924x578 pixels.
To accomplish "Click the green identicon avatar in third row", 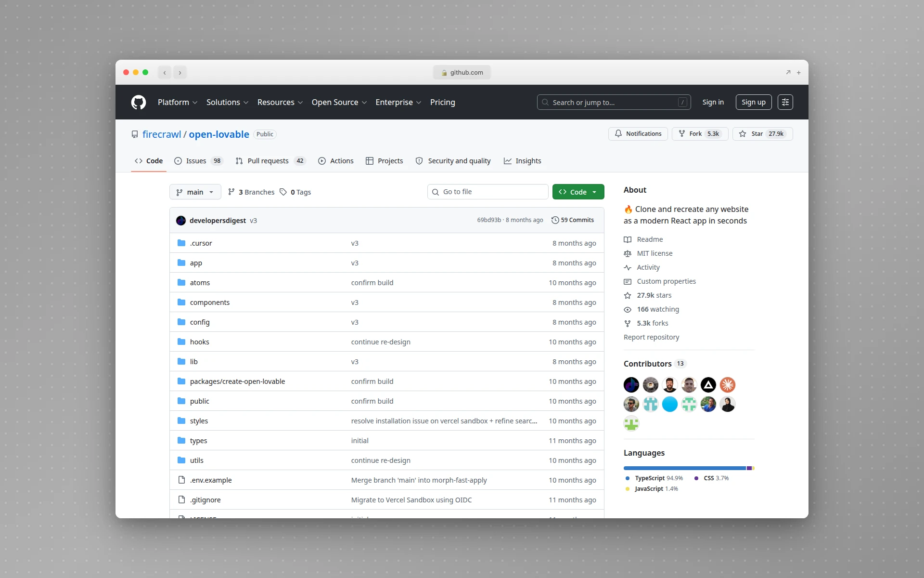I will 631,423.
